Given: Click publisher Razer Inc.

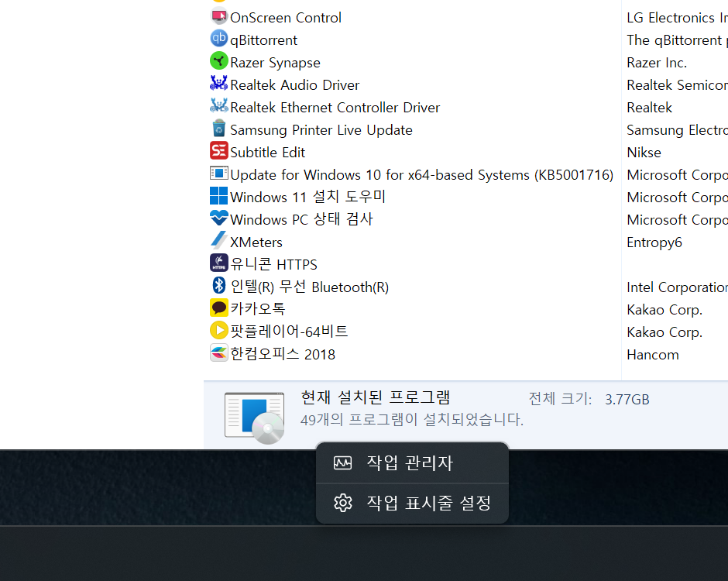Looking at the screenshot, I should tap(657, 63).
